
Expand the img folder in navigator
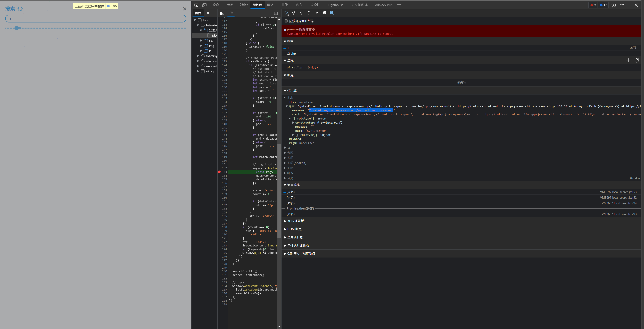201,46
